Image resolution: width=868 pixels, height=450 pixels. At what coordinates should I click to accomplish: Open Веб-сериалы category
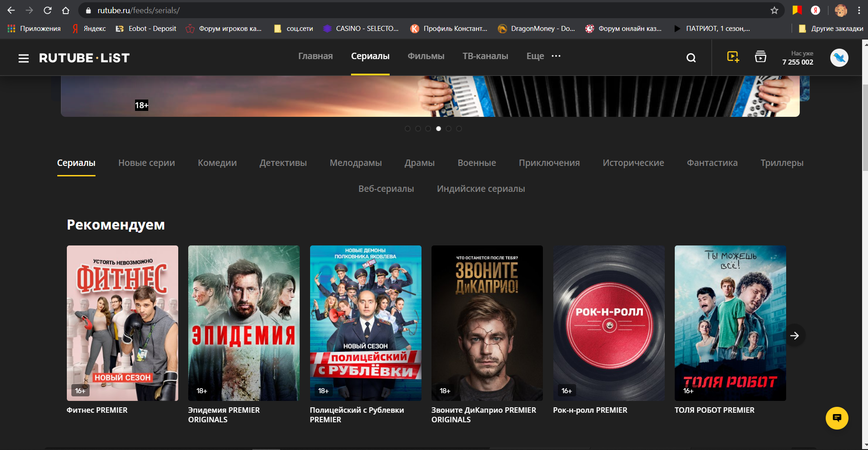[386, 189]
